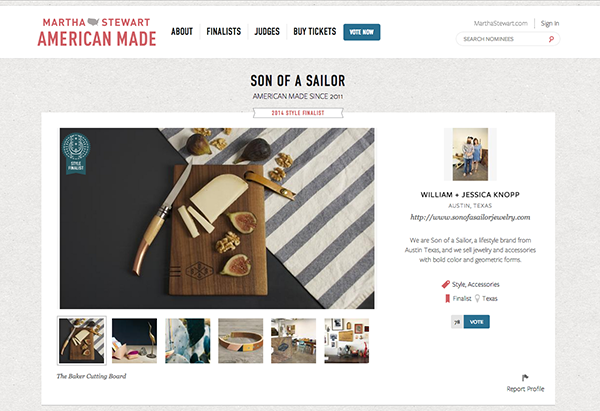
Task: Visit the sonofasailorjewelry.com website link
Action: pos(470,217)
